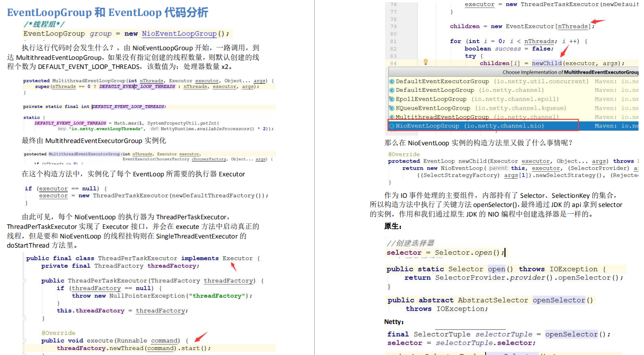Screen dimensions: 644x355
Task: Select the heading 'EventLoopGroup 和 EventLoop 代码分析'
Action: pos(108,12)
